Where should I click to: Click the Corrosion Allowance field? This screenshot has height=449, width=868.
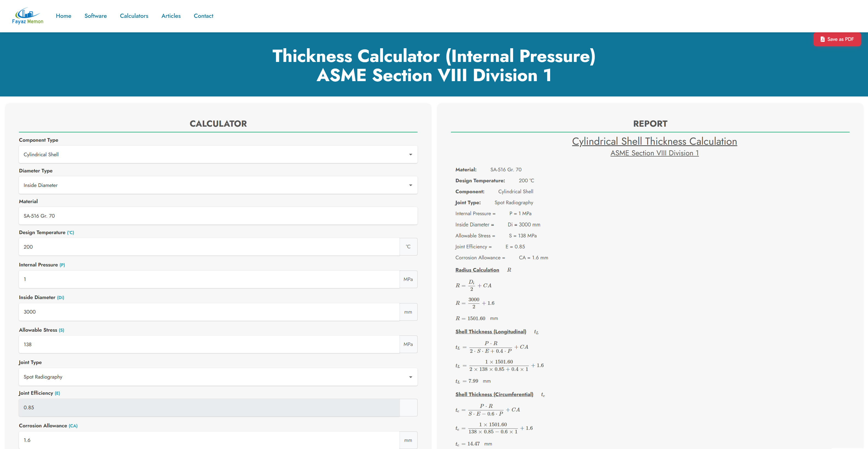(x=209, y=440)
